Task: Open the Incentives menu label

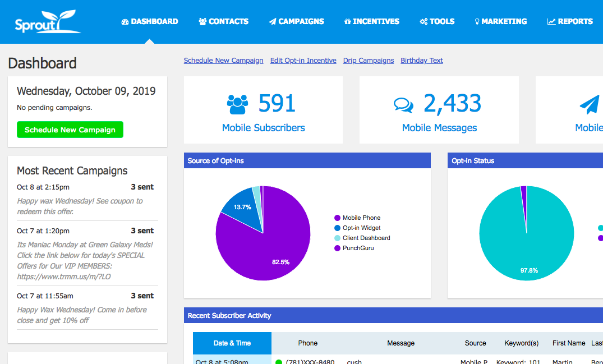Action: coord(376,21)
